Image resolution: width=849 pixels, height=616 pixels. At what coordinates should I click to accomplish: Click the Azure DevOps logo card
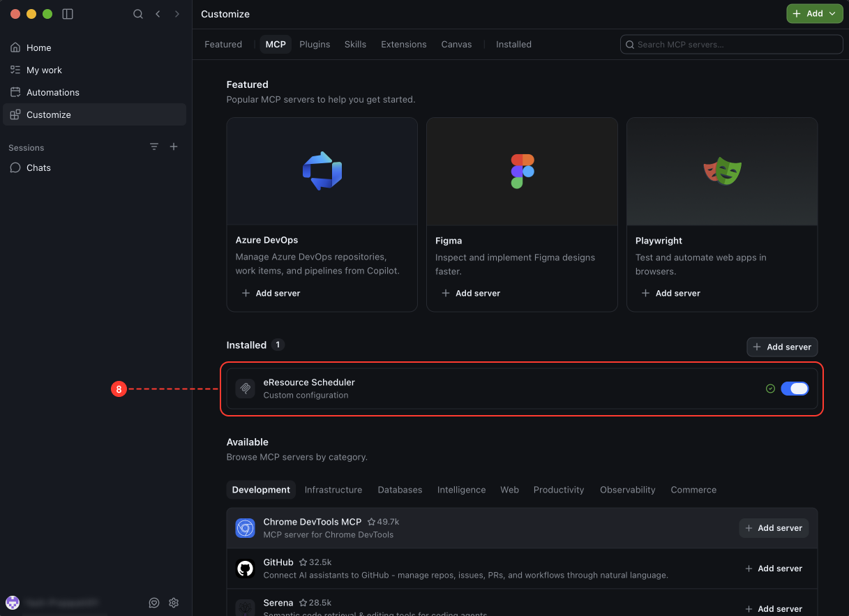322,171
